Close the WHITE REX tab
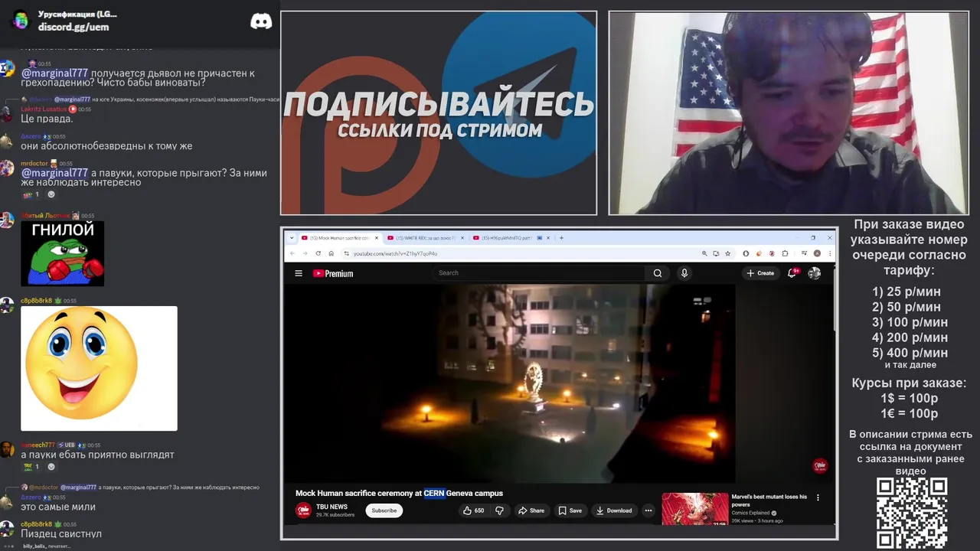The width and height of the screenshot is (980, 551). coord(462,238)
